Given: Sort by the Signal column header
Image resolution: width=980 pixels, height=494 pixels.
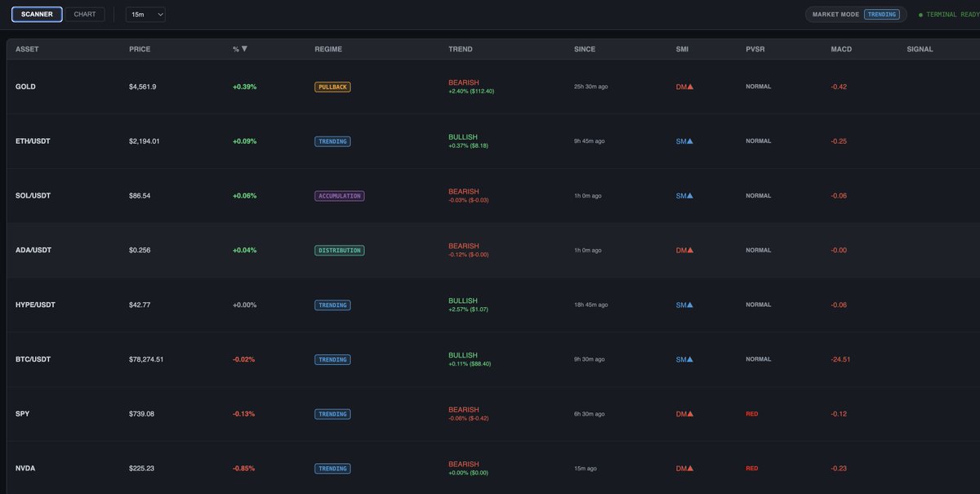Looking at the screenshot, I should click(x=920, y=49).
